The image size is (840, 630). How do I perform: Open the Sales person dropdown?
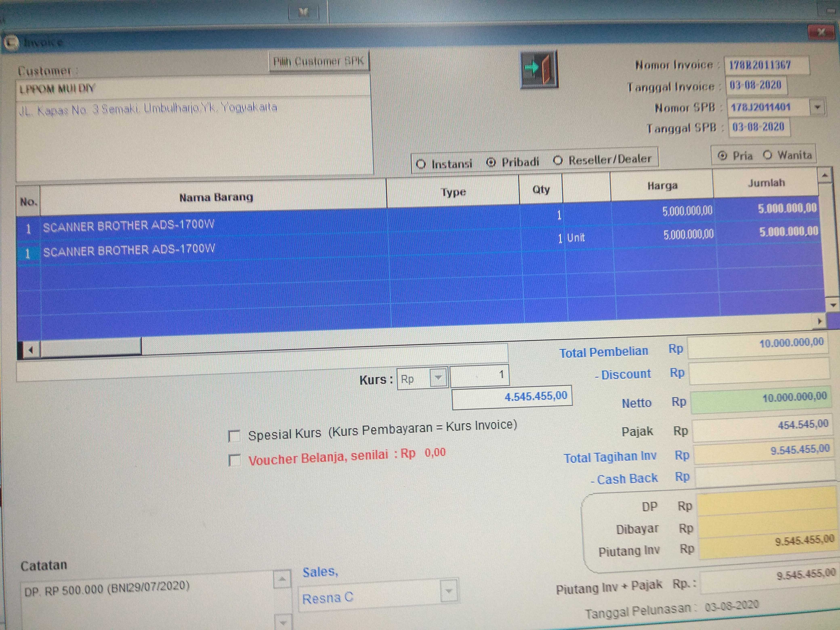[449, 591]
